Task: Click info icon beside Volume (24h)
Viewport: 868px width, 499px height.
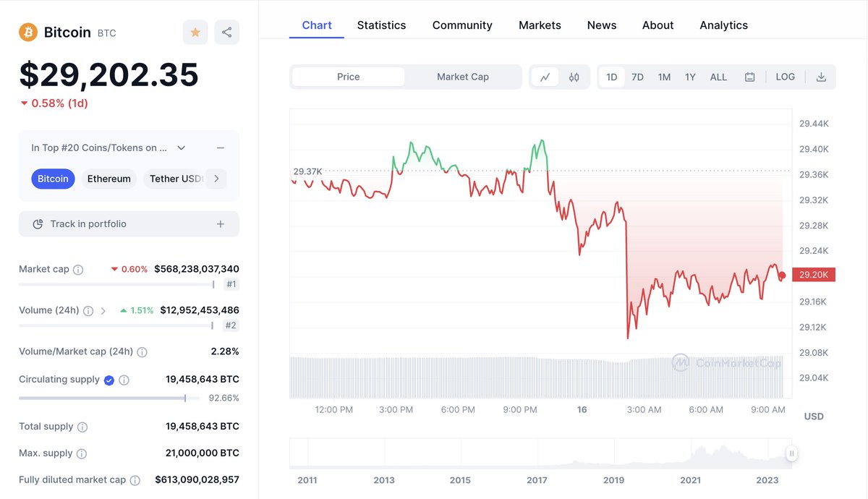Action: (x=88, y=311)
